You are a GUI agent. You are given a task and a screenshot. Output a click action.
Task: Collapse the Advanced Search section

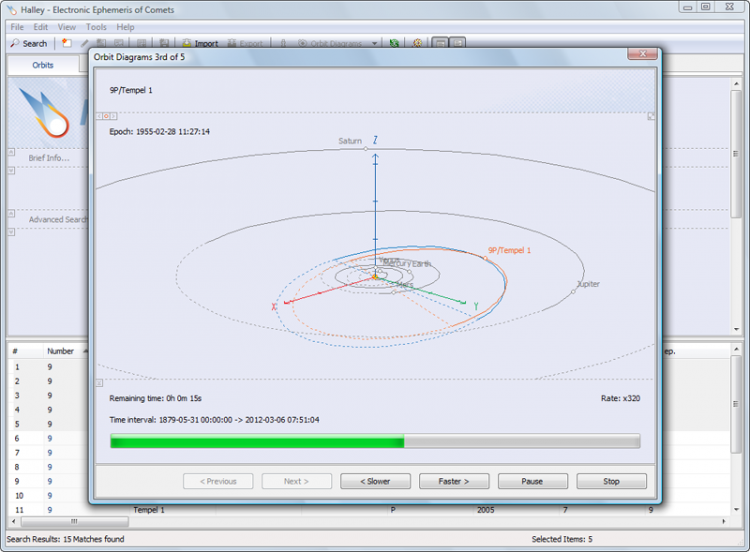pyautogui.click(x=12, y=213)
